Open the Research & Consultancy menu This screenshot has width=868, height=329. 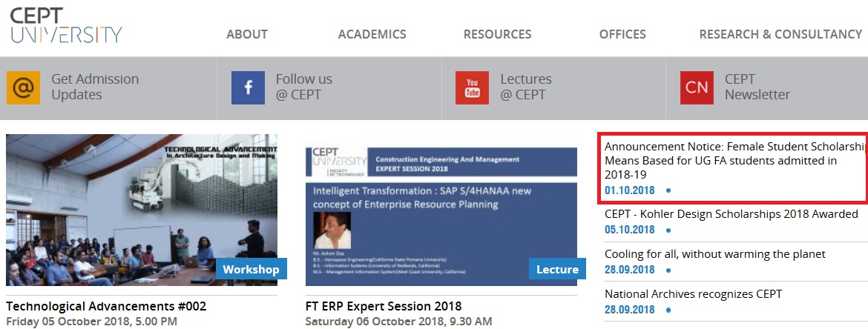point(780,34)
